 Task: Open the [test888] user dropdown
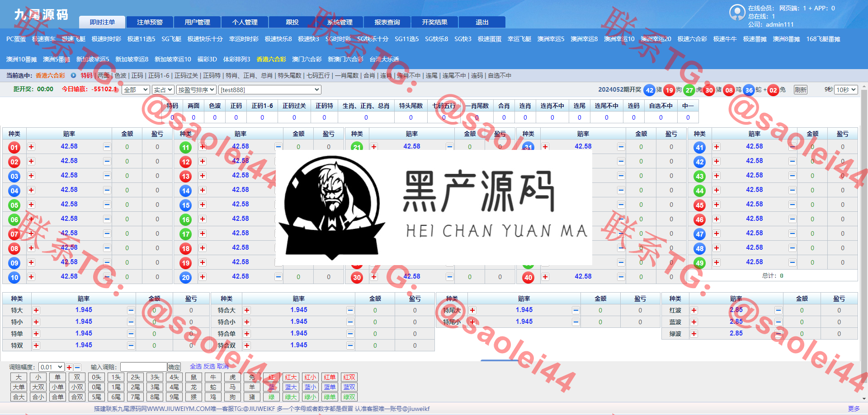(270, 90)
